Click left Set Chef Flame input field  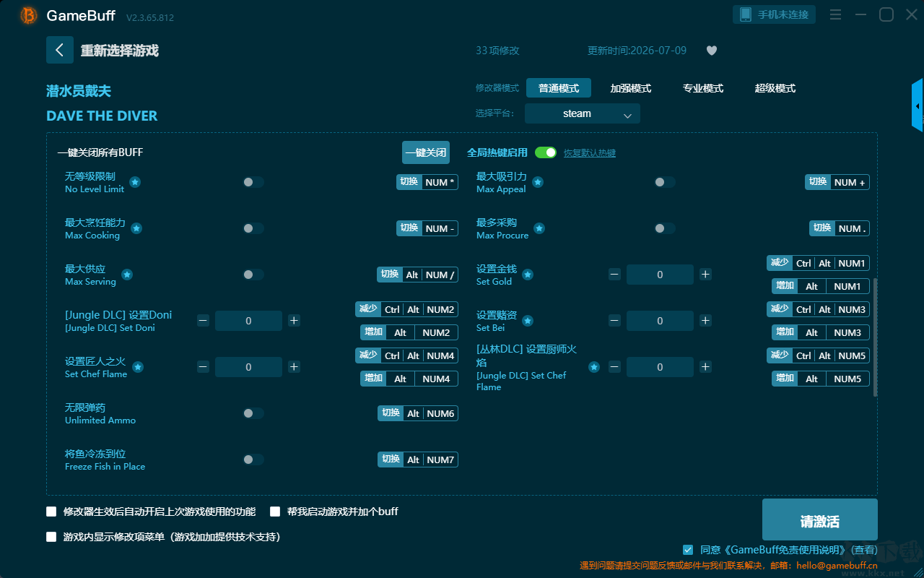[248, 367]
